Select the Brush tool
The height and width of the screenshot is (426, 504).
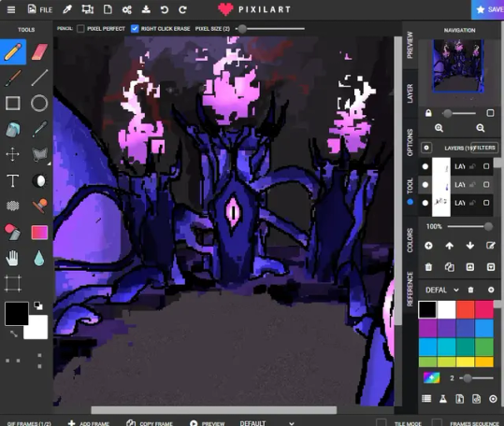[x=13, y=78]
